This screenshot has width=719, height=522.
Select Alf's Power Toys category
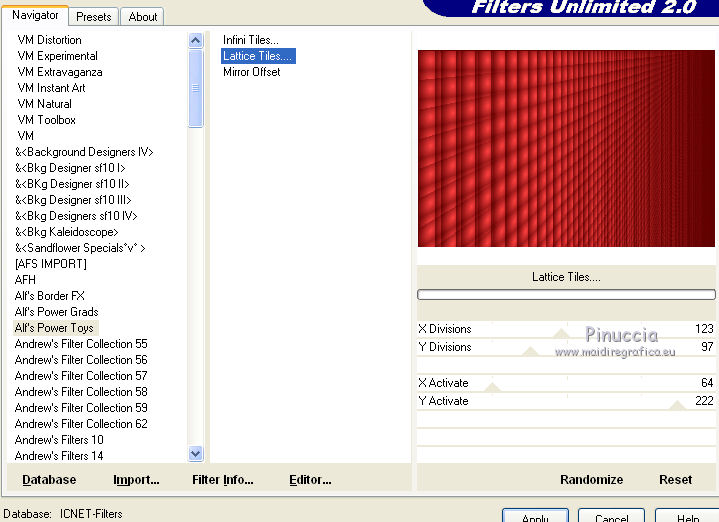click(54, 328)
